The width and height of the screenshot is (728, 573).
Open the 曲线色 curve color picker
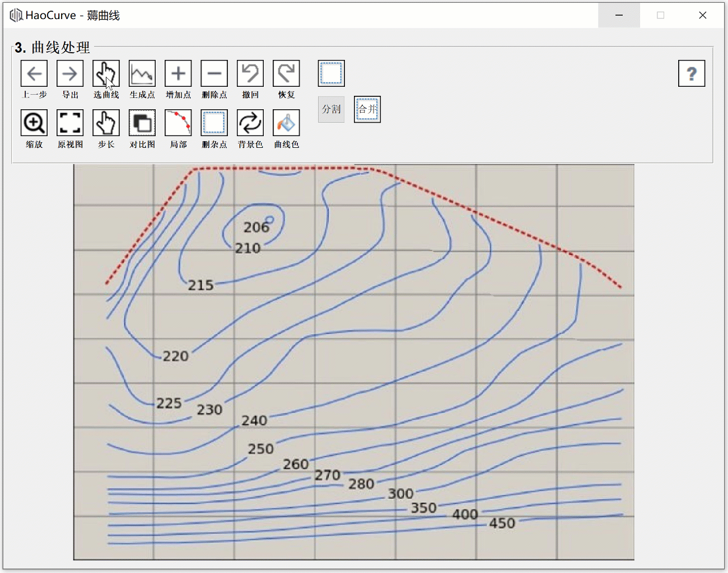click(286, 123)
